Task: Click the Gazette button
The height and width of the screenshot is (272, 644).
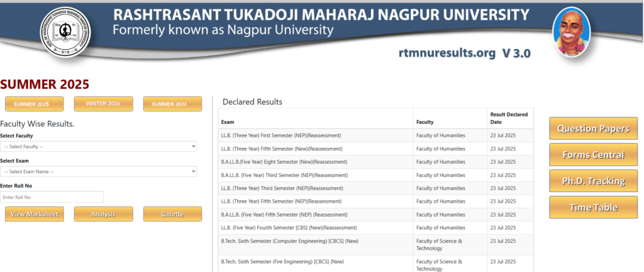Action: [x=172, y=214]
